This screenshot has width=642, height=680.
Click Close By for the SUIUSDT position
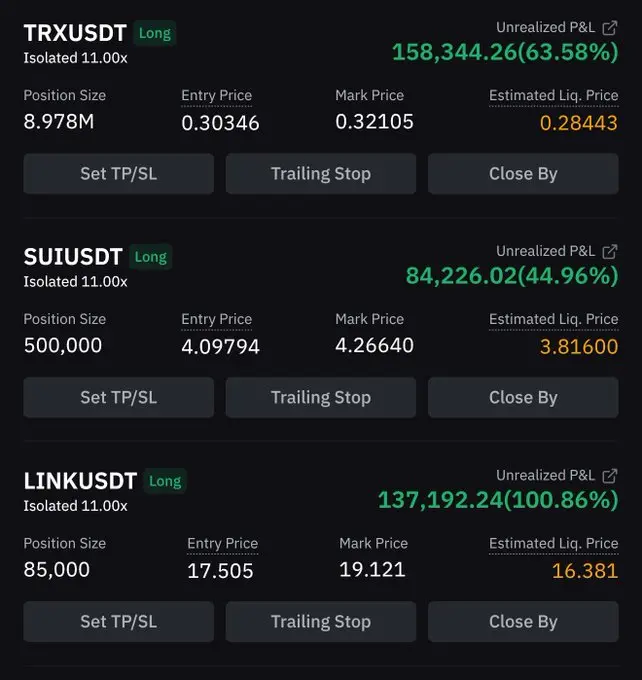click(523, 397)
